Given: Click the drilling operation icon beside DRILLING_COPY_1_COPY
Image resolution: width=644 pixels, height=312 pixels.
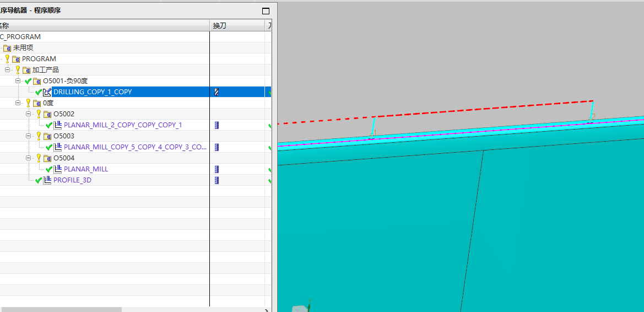Looking at the screenshot, I should tap(47, 92).
